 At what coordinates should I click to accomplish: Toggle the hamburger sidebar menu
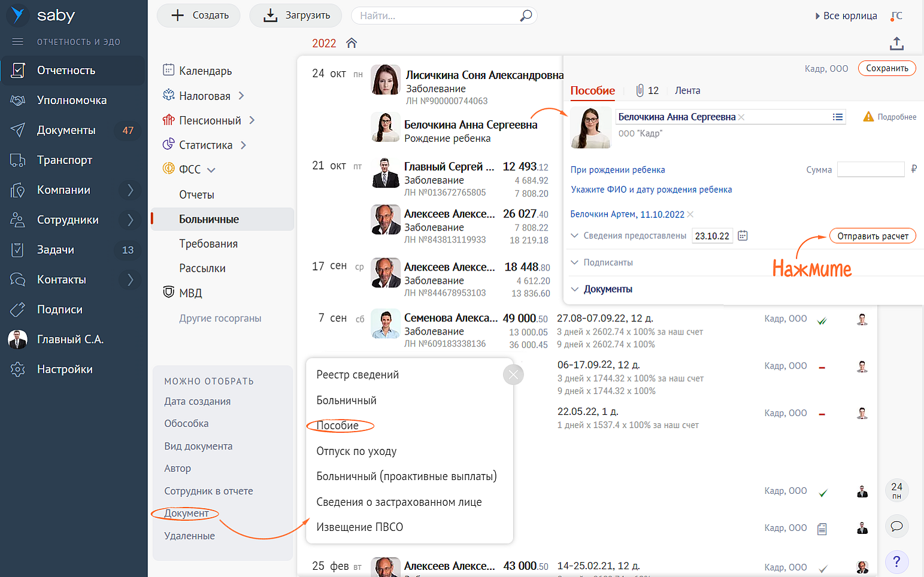(x=17, y=42)
